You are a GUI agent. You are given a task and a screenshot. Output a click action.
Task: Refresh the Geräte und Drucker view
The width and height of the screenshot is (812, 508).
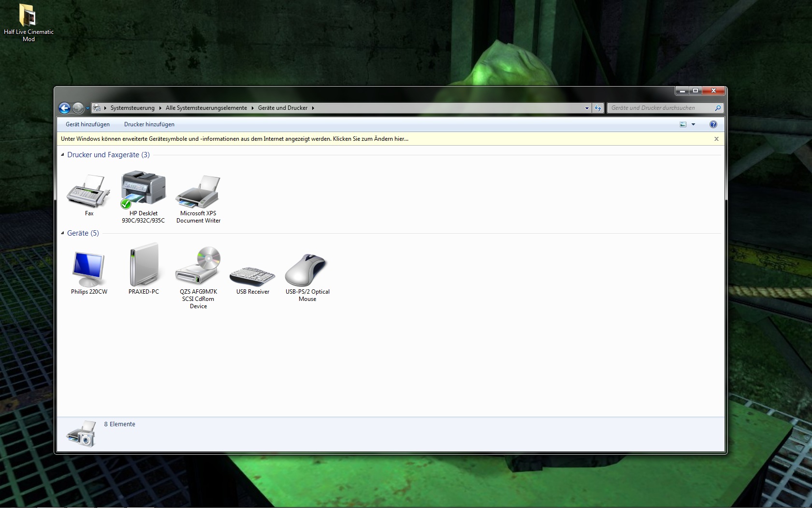click(598, 108)
